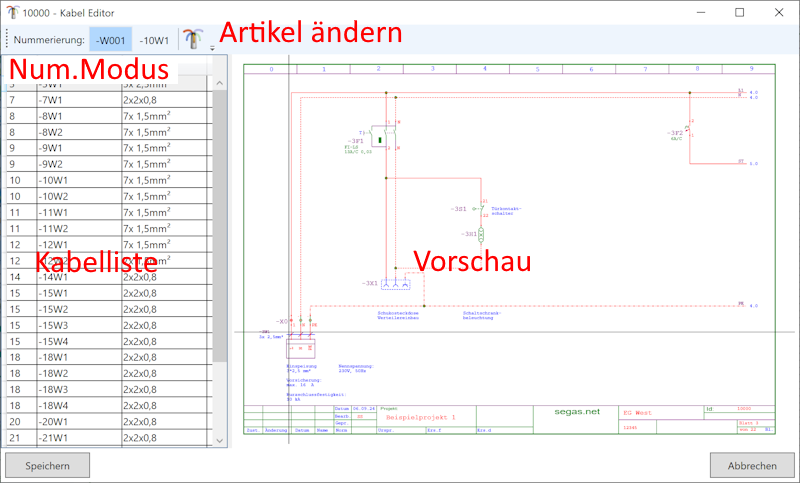Select cable -20W1 in the table

pyautogui.click(x=60, y=421)
